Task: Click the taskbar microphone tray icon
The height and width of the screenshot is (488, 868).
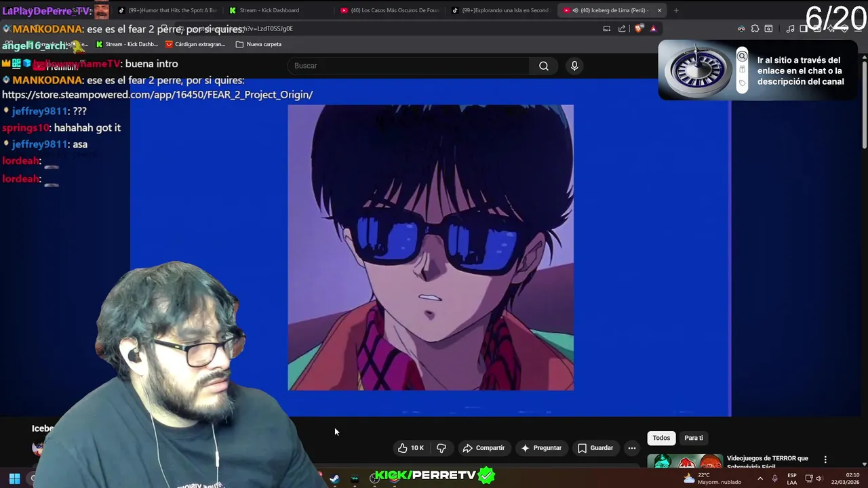Action: pyautogui.click(x=774, y=479)
